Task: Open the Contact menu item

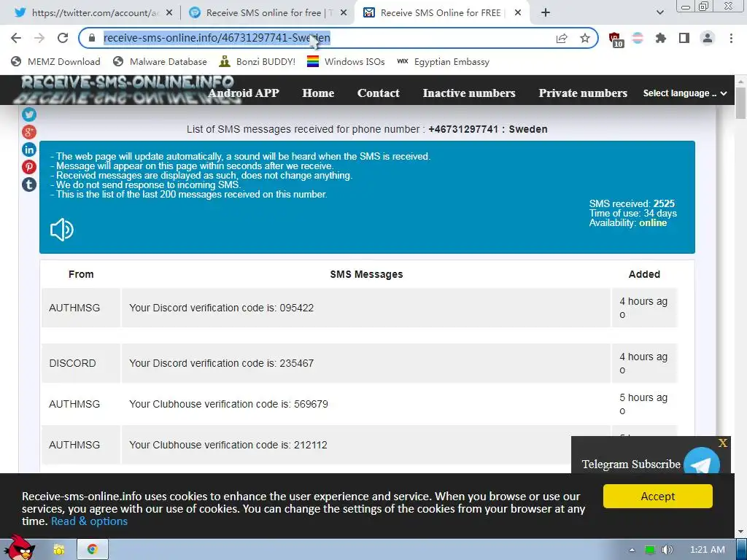Action: pyautogui.click(x=379, y=93)
